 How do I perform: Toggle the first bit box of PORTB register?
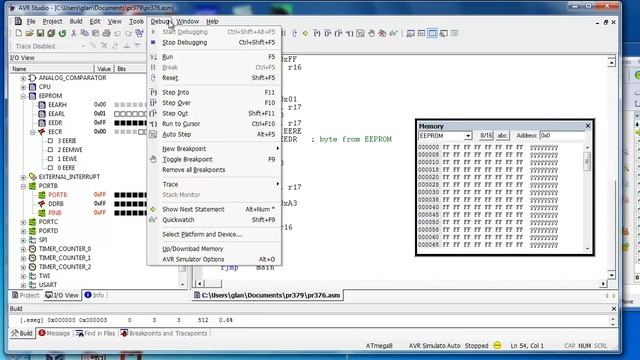117,195
